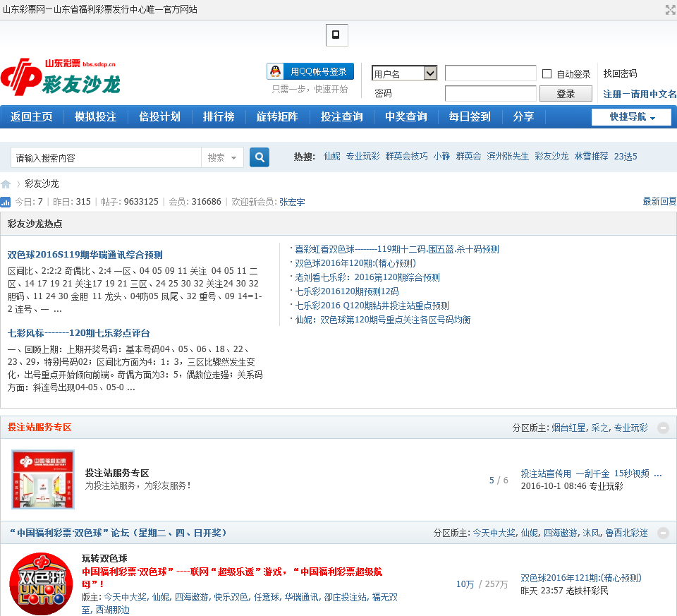677x616 pixels.
Task: Open 投注站宣传用 一刮千金 latest post
Action: tap(591, 473)
